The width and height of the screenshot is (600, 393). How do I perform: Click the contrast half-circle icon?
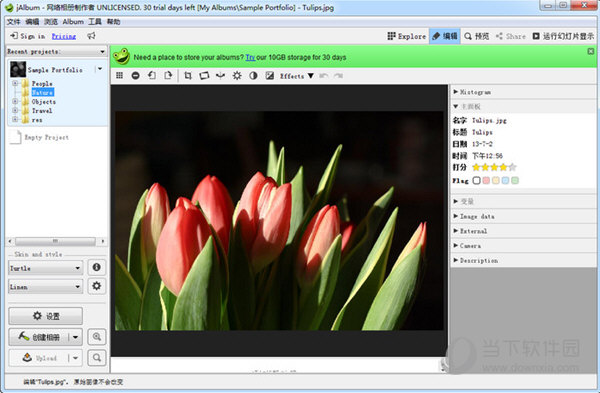pos(253,76)
